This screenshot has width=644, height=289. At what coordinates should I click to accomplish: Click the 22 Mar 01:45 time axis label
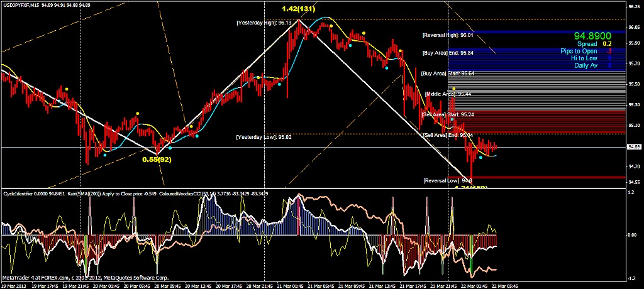tap(474, 286)
